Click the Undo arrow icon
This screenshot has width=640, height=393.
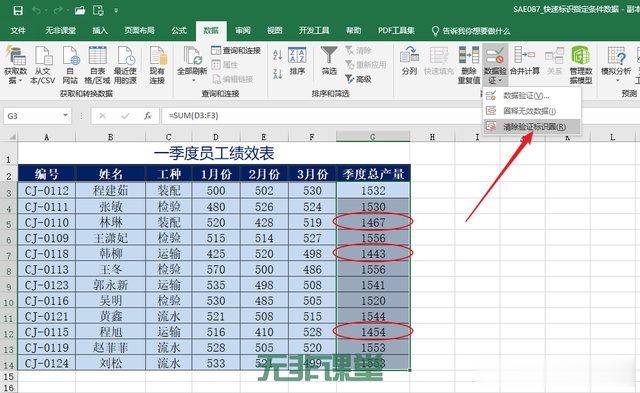pyautogui.click(x=36, y=10)
